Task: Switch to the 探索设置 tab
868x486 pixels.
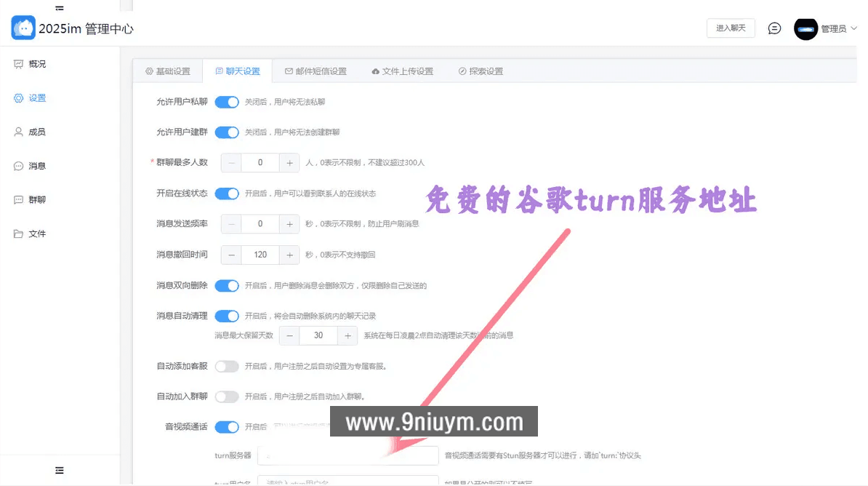Action: coord(480,71)
